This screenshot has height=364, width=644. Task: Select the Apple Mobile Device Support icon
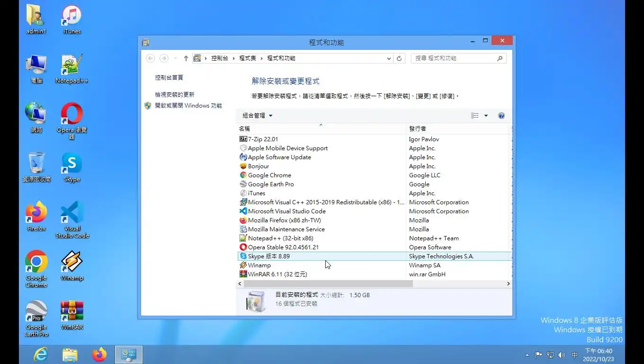[x=243, y=148]
